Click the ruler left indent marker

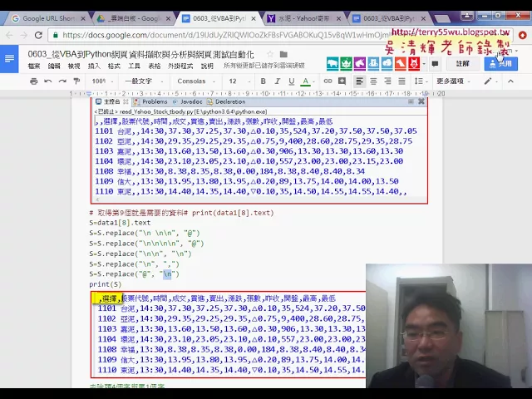pos(89,94)
